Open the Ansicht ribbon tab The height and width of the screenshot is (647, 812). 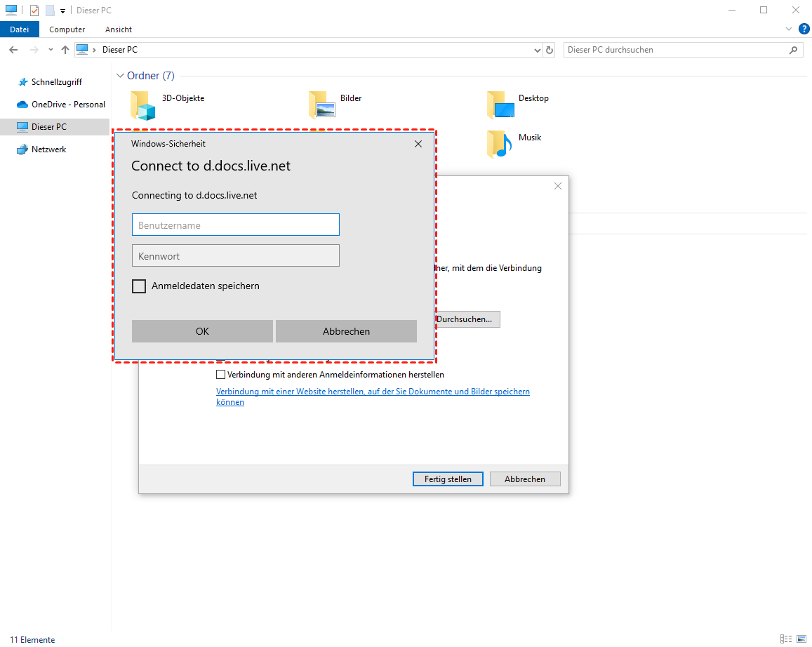pos(119,29)
